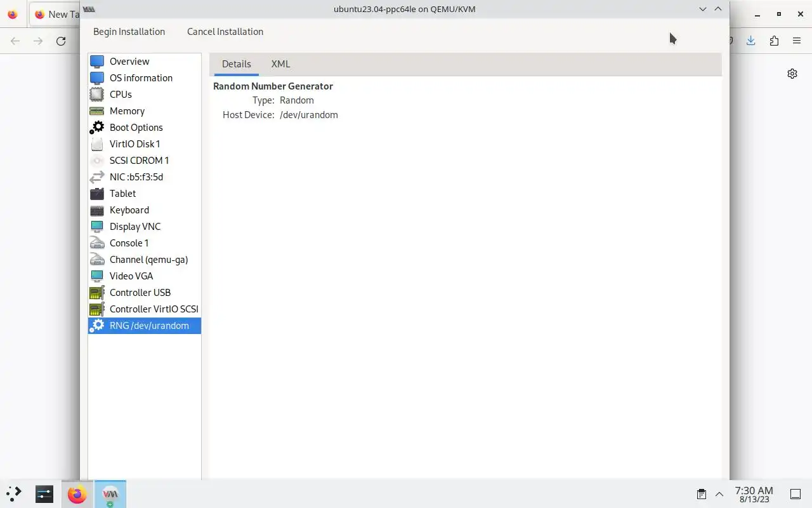Select the Overview monitor icon
Screen dimensions: 812x508
click(x=96, y=62)
